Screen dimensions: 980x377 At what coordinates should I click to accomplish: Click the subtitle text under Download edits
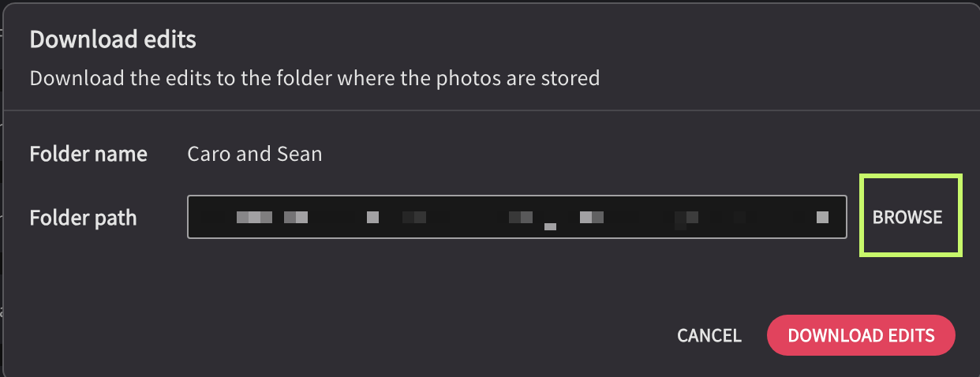(x=314, y=78)
